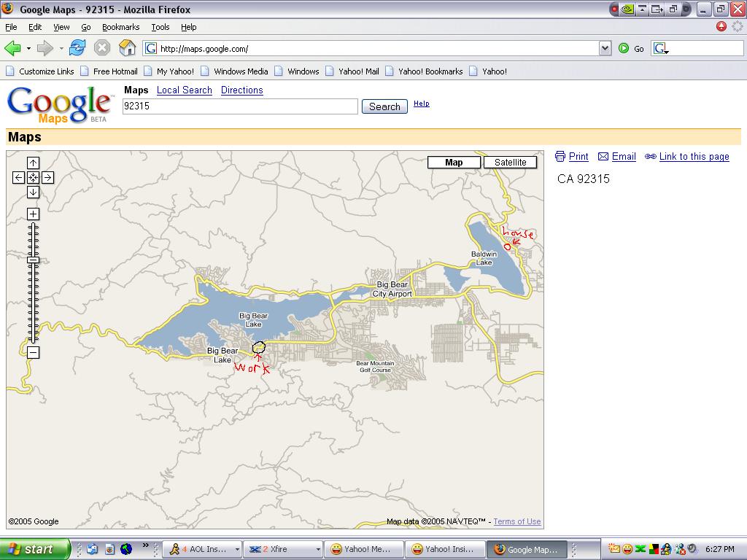Click the map zoom slider handle

(33, 260)
